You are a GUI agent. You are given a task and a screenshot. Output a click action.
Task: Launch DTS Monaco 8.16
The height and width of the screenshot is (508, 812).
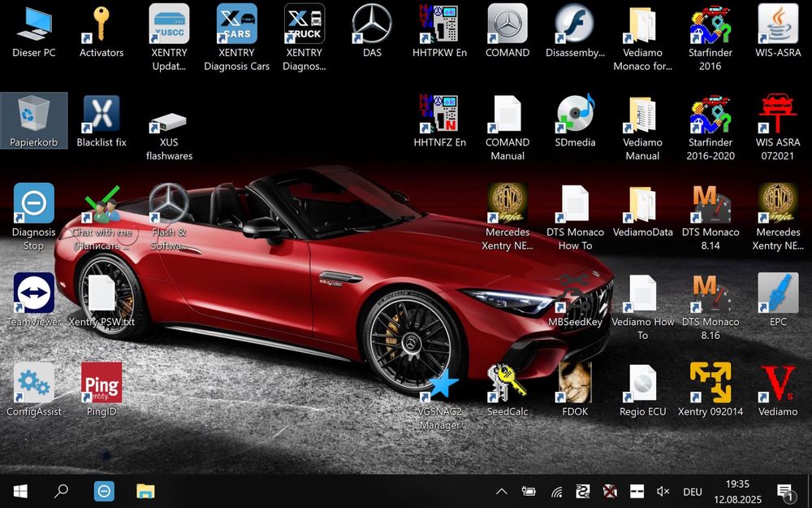point(711,294)
